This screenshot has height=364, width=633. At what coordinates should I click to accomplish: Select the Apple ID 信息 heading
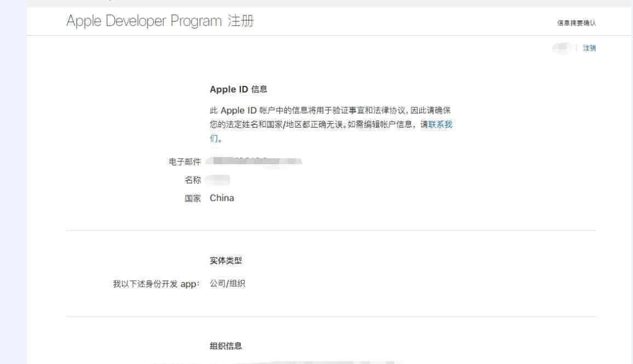coord(238,89)
